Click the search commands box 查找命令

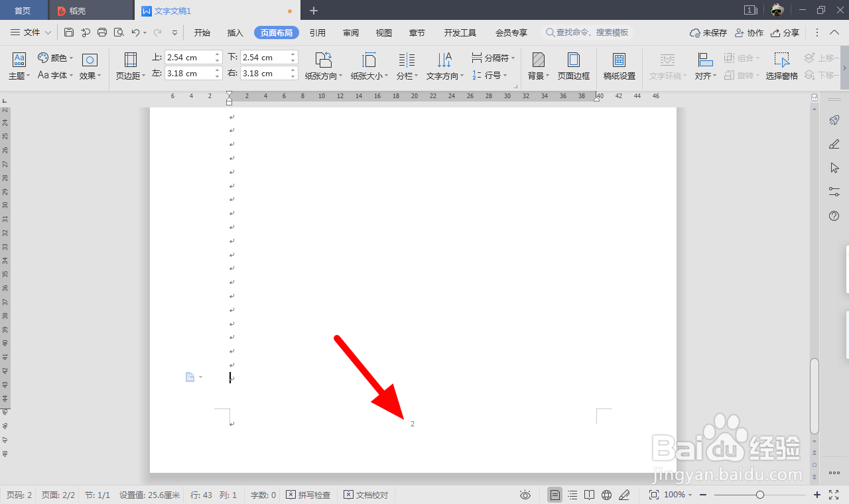click(587, 32)
